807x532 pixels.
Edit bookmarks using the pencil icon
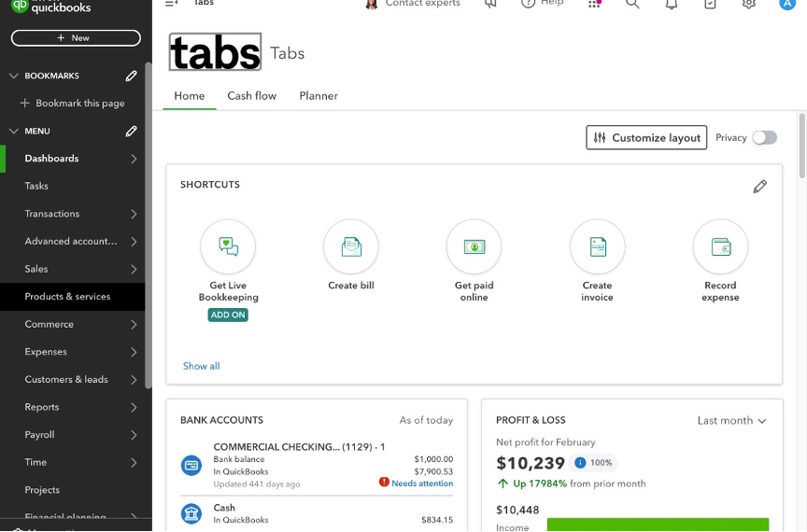click(x=132, y=76)
